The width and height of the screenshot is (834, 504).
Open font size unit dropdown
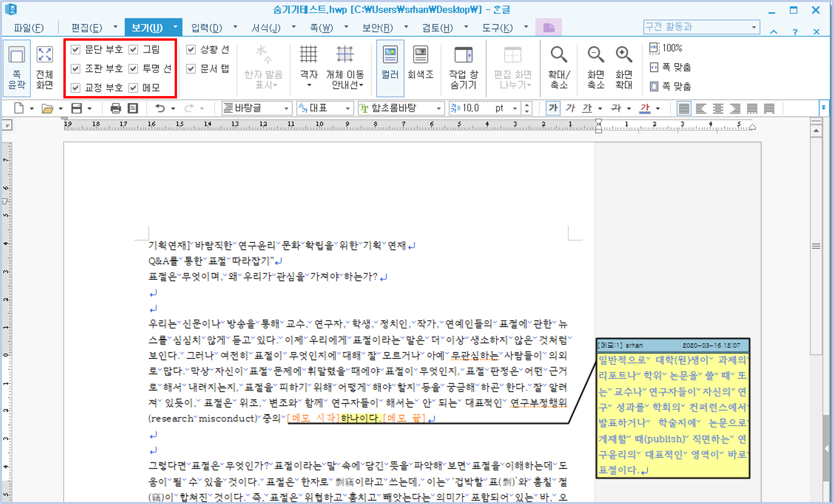coord(515,108)
